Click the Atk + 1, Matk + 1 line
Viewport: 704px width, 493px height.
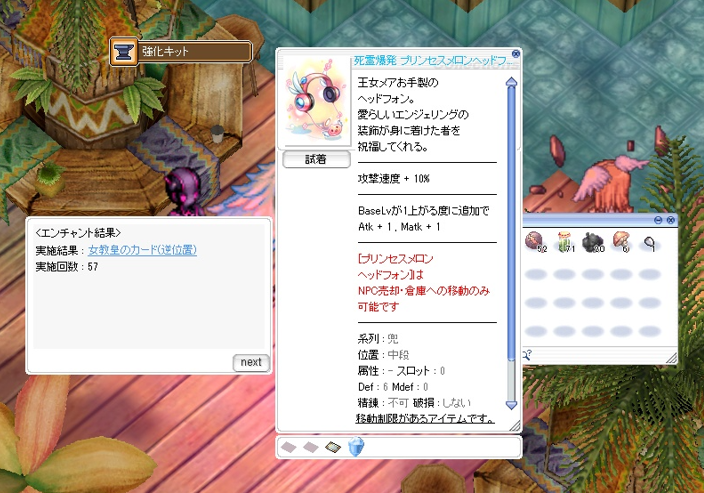pos(399,227)
